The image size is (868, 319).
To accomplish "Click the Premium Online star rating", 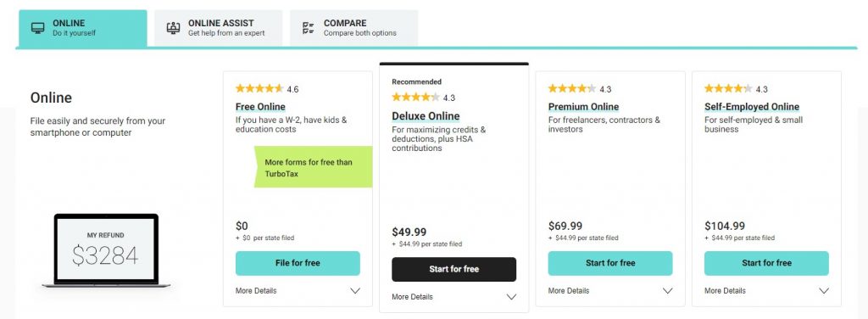I will pyautogui.click(x=572, y=88).
